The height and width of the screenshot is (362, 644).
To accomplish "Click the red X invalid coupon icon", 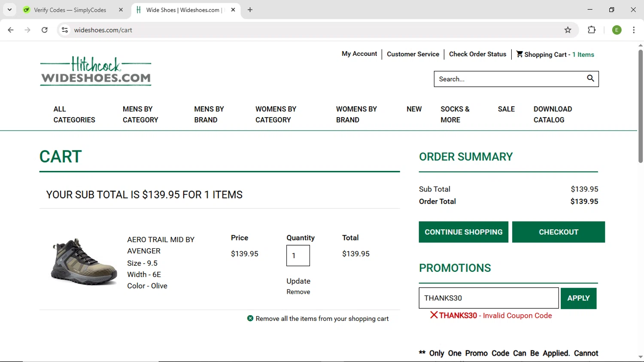I will (x=434, y=315).
